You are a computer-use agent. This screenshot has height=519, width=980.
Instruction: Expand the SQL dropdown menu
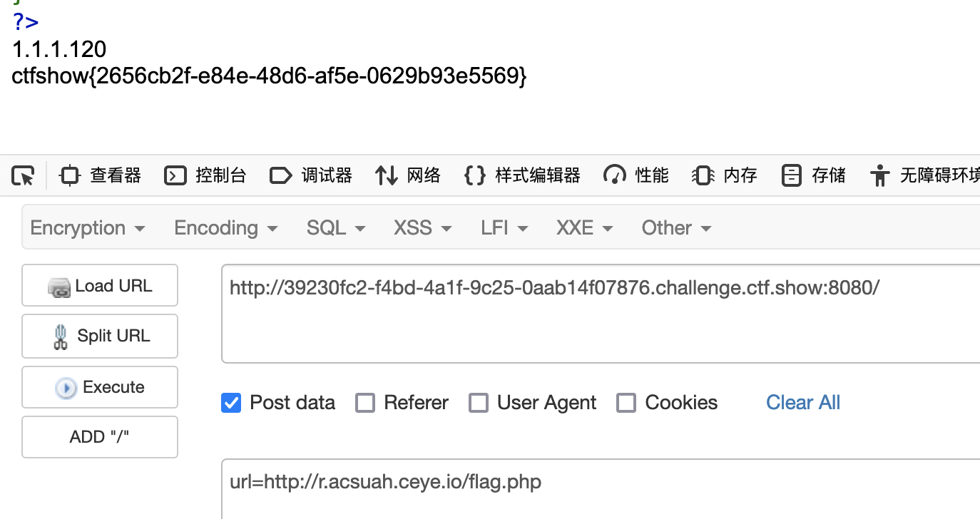336,228
